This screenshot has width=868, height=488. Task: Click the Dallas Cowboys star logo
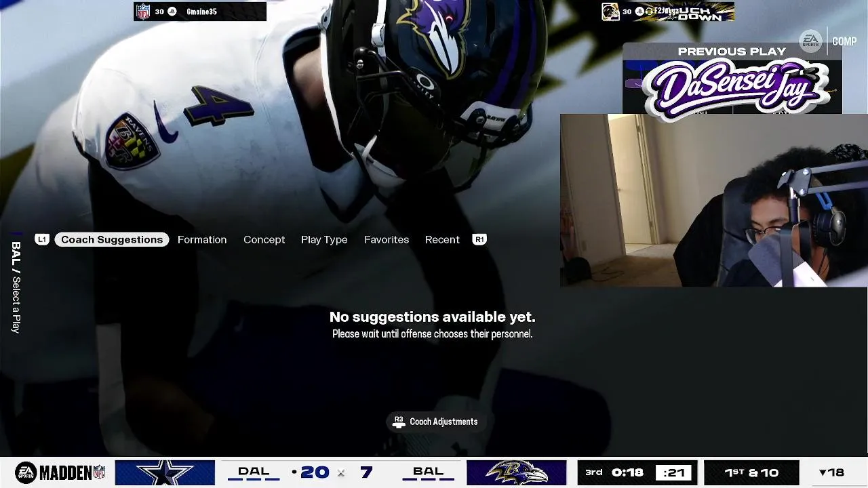pyautogui.click(x=165, y=472)
